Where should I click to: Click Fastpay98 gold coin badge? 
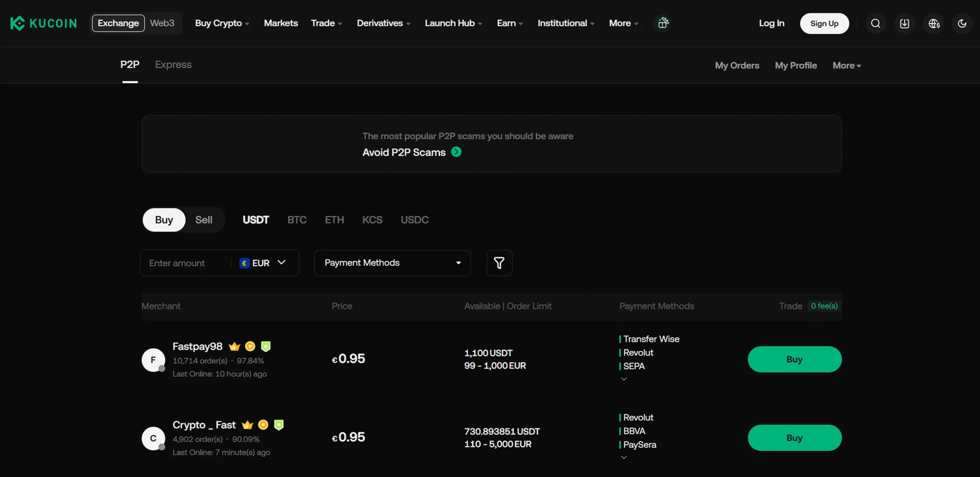(x=250, y=346)
